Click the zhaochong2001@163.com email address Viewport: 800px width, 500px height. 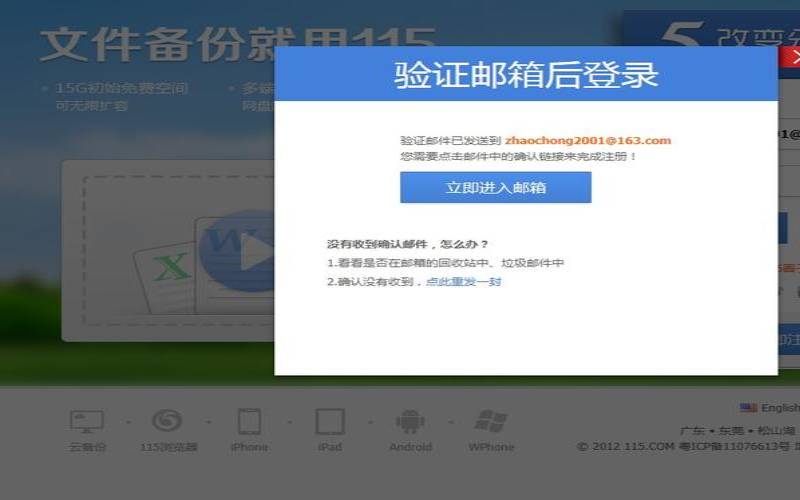(x=588, y=140)
